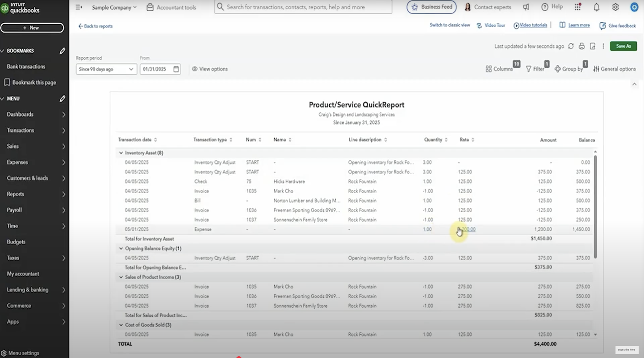Collapse the MENU section
644x358 pixels.
point(3,99)
